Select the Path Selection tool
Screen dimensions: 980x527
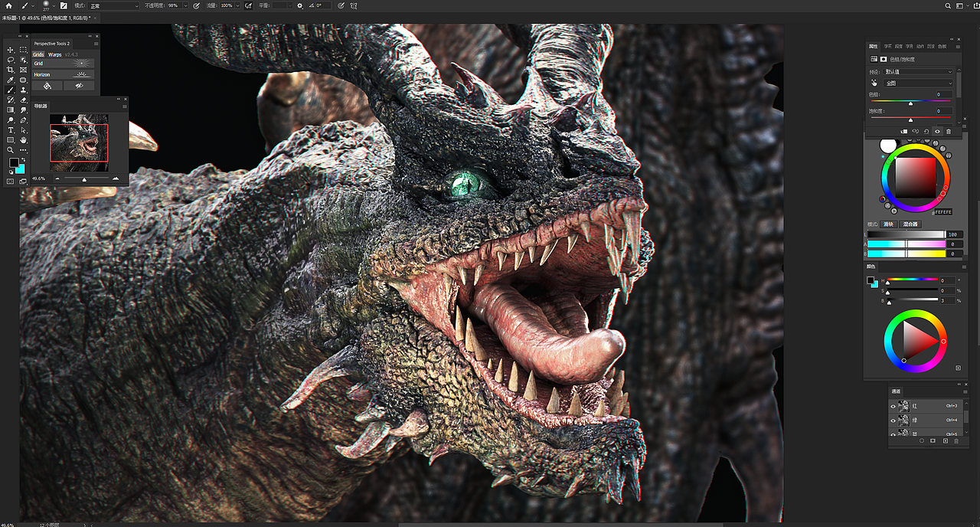click(23, 130)
